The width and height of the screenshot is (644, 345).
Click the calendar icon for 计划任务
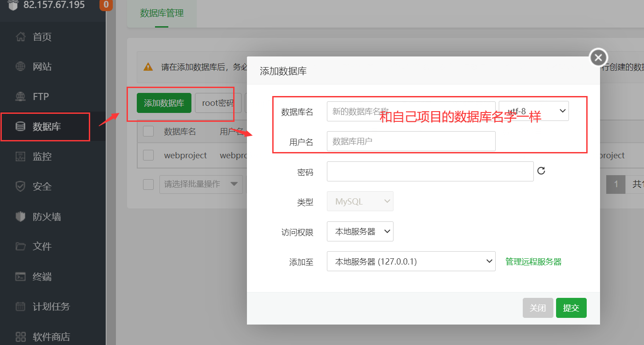20,306
